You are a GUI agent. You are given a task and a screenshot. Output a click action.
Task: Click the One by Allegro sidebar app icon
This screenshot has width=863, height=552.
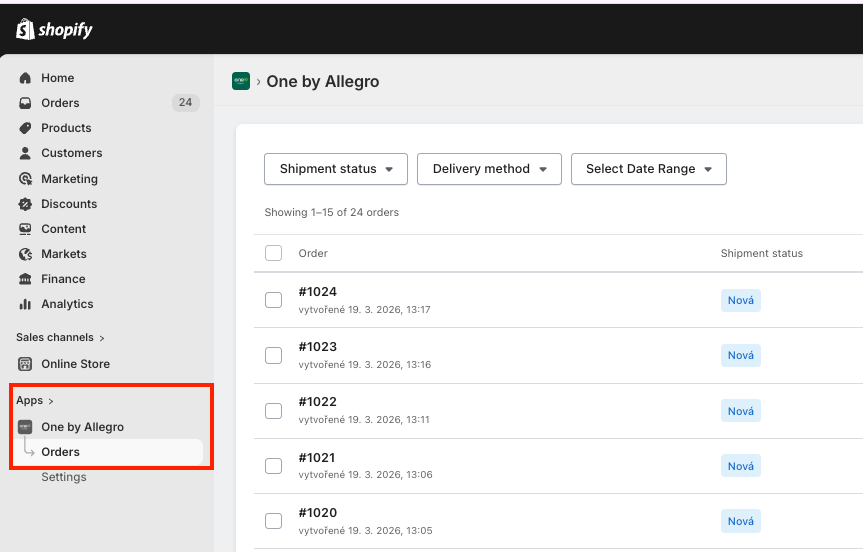click(x=25, y=427)
